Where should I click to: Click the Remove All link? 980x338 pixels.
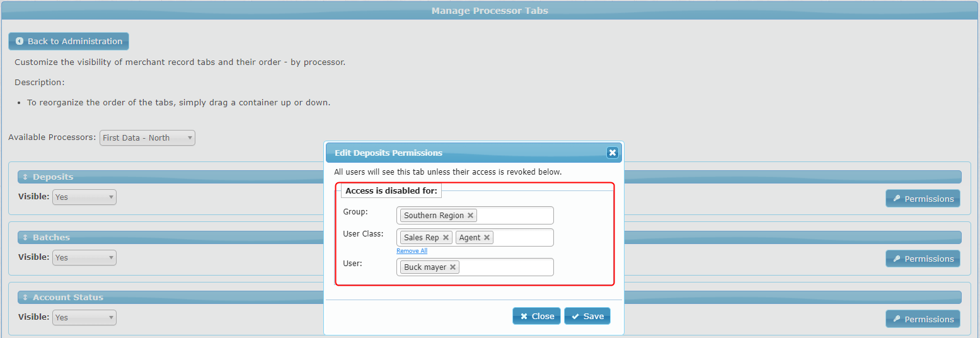(x=412, y=251)
